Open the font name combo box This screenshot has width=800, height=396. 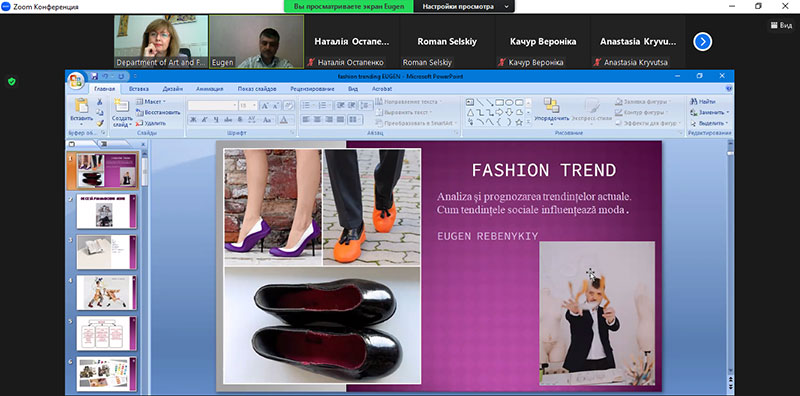212,105
